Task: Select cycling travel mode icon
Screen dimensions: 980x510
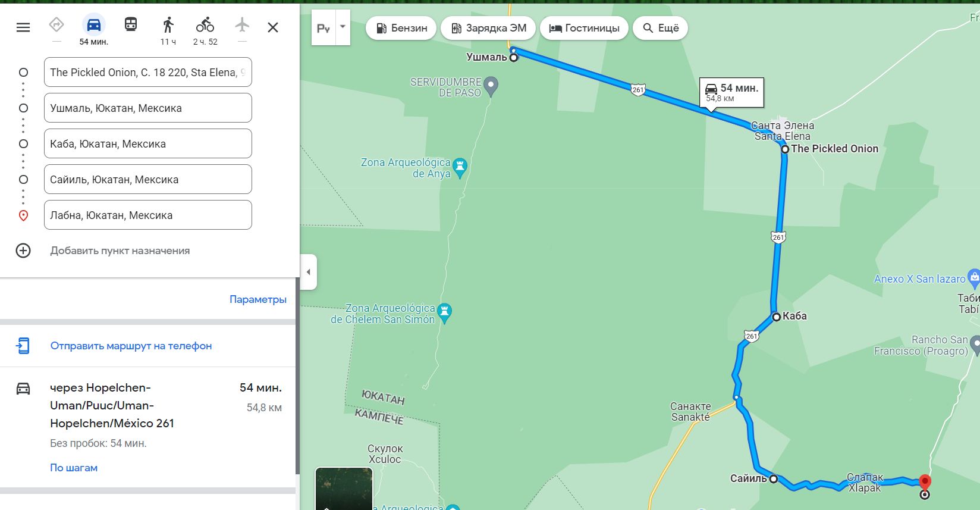Action: [205, 24]
